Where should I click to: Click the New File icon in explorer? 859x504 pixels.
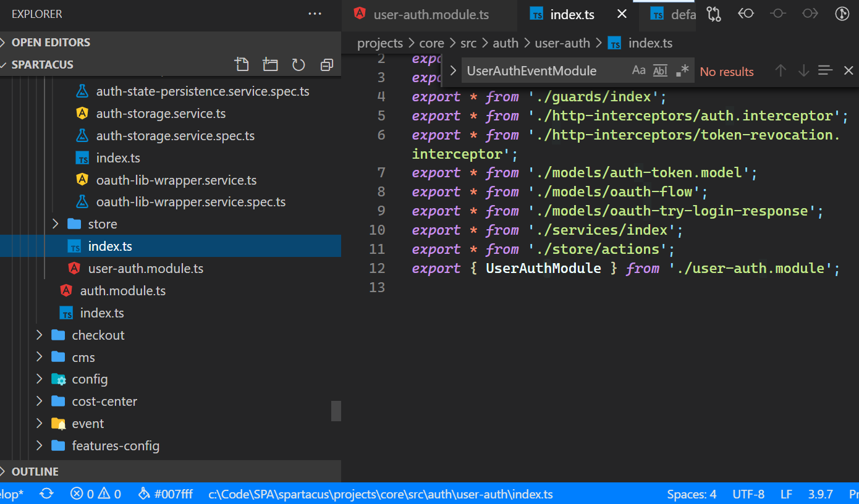pos(242,65)
